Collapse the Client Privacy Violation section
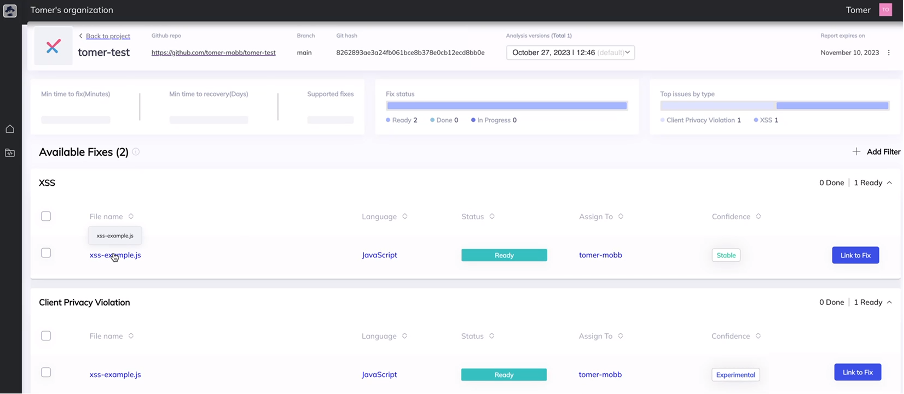 (890, 302)
